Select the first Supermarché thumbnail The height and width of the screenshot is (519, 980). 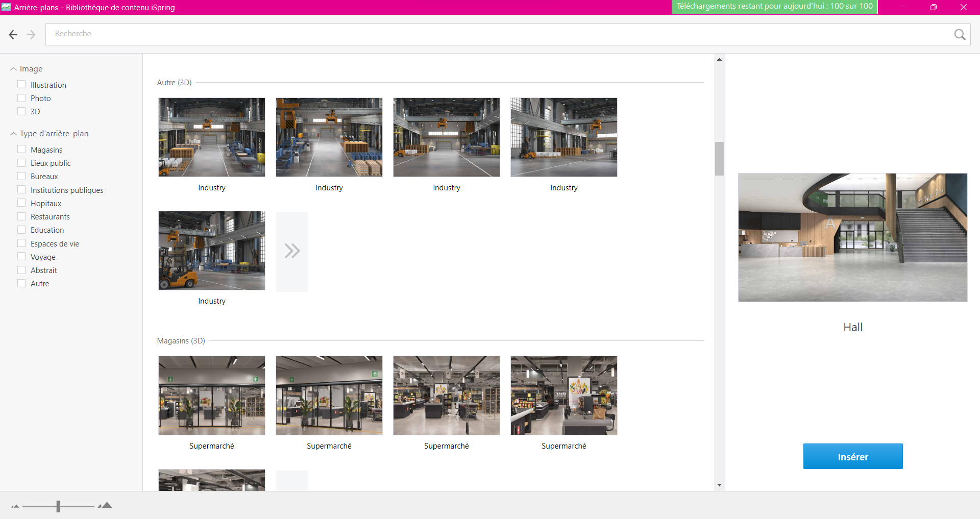pos(212,396)
